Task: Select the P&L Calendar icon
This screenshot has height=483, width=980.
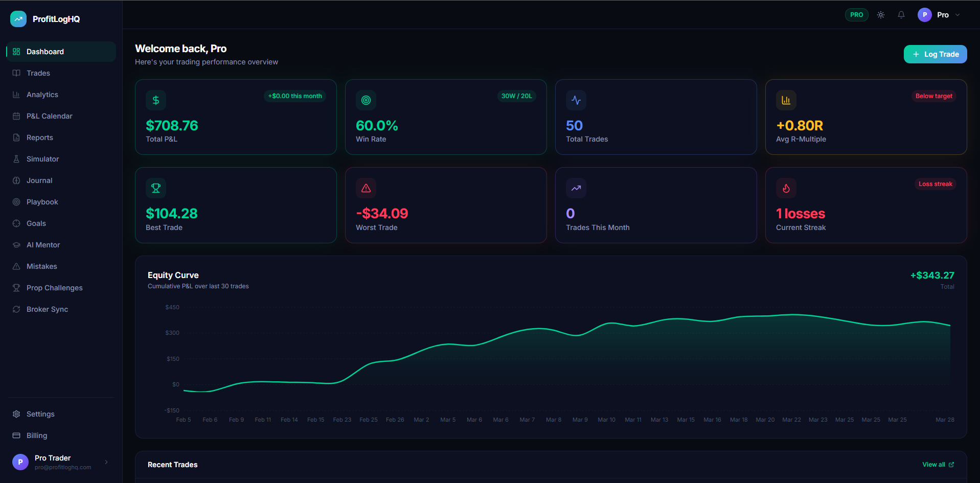Action: (16, 116)
